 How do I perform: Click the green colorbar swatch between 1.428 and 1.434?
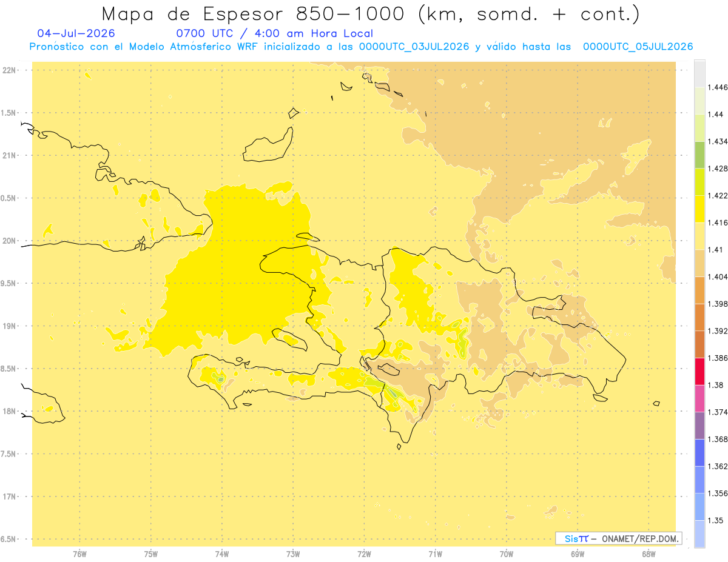click(699, 155)
